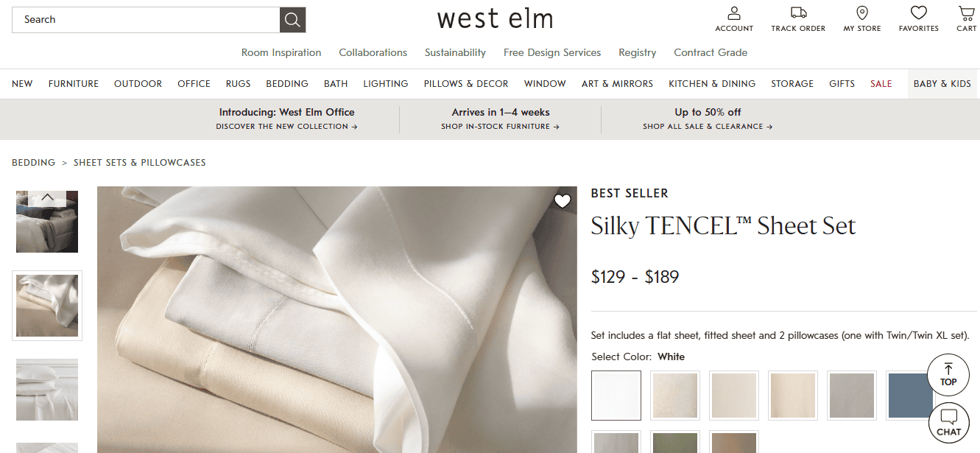The width and height of the screenshot is (980, 453).
Task: Toggle favorite heart on product image
Action: coord(563,201)
